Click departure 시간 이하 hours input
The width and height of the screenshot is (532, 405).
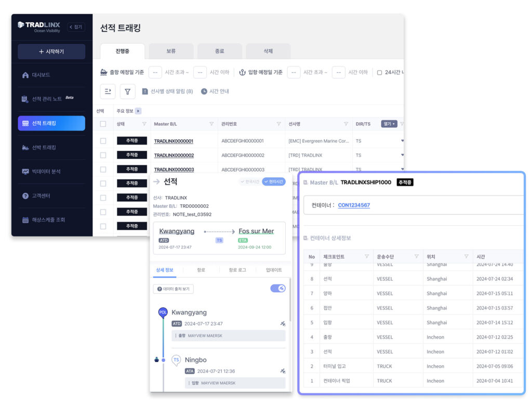[200, 72]
